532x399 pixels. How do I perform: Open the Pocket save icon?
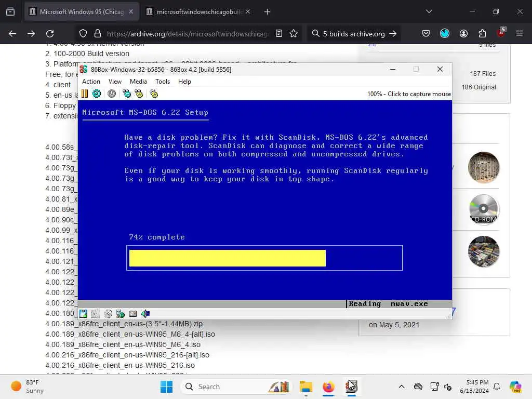pos(426,33)
